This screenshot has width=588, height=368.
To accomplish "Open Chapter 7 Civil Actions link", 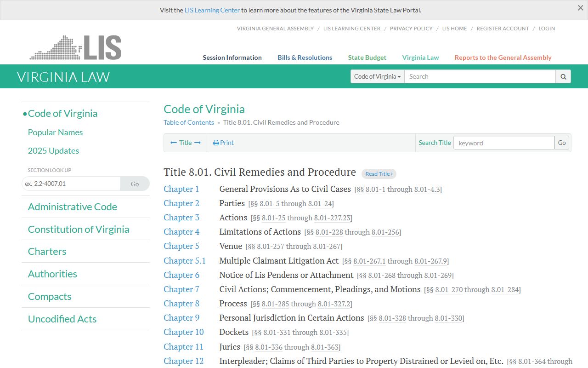I will (181, 289).
